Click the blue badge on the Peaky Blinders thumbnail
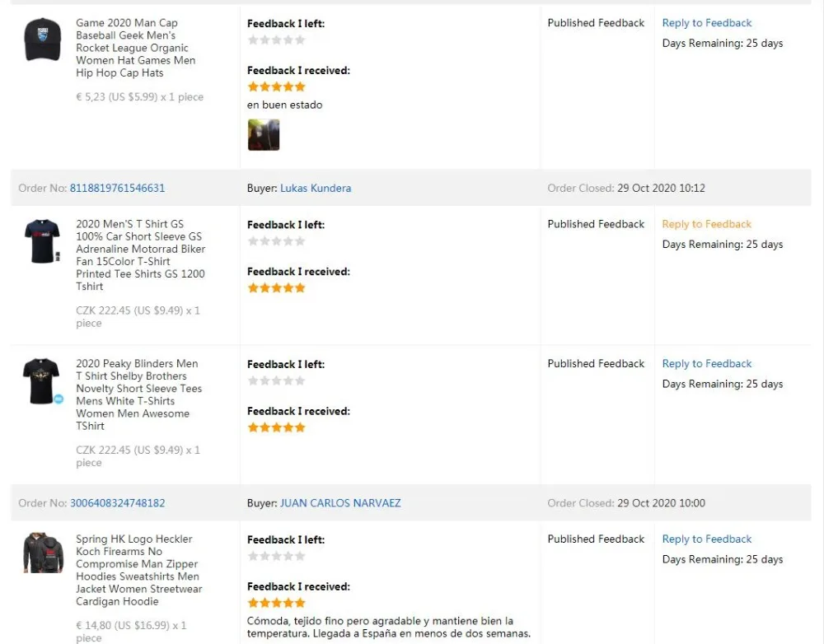 pyautogui.click(x=59, y=399)
